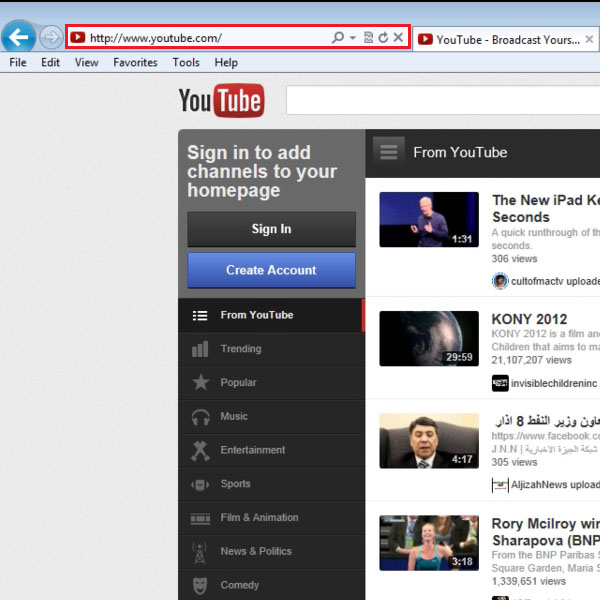Open the New iPad Keynote video thumbnail
600x600 pixels.
pyautogui.click(x=429, y=220)
